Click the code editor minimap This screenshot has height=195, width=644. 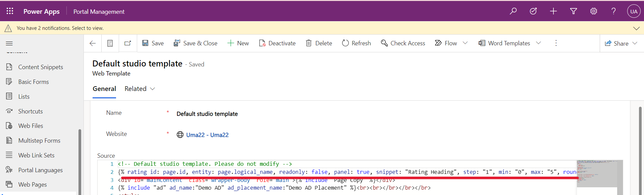tap(597, 174)
